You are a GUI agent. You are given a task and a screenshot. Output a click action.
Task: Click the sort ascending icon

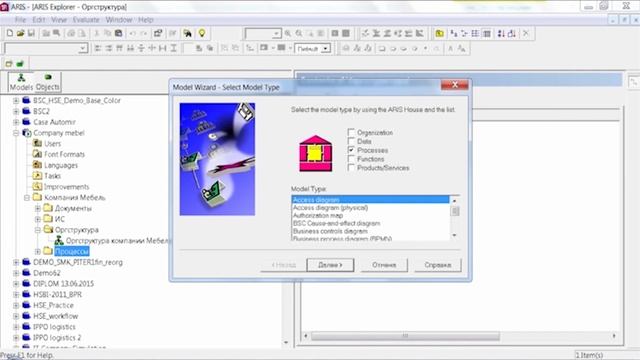tap(501, 33)
